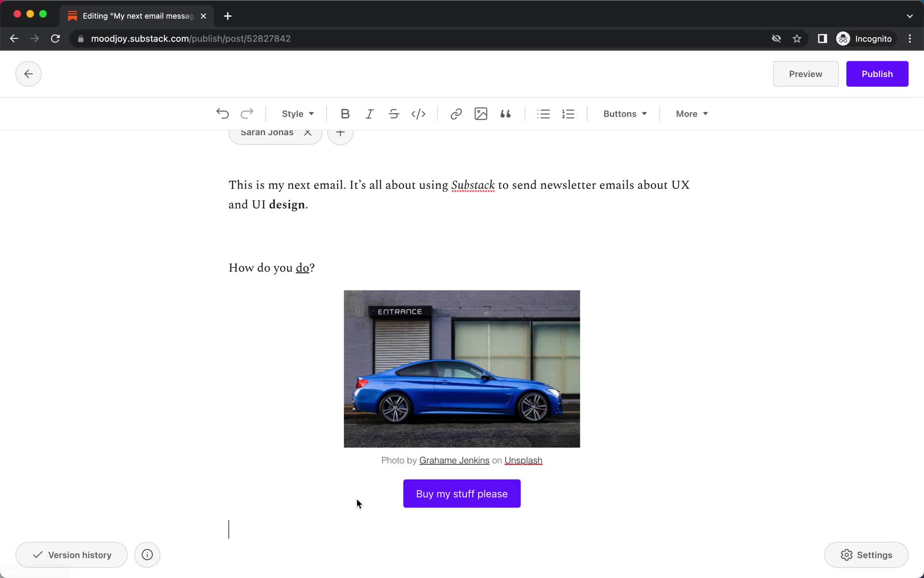The image size is (924, 578).
Task: View site lock information
Action: click(x=81, y=39)
